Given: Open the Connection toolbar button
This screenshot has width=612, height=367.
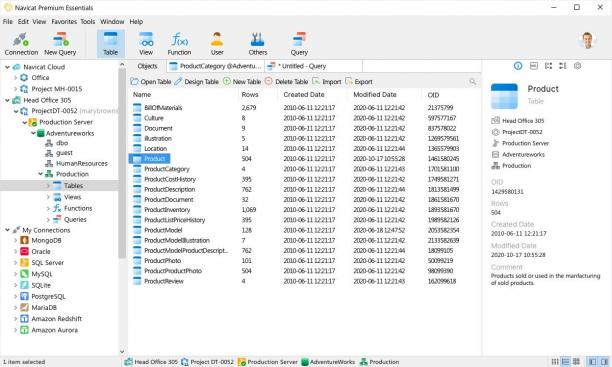Looking at the screenshot, I should [21, 44].
